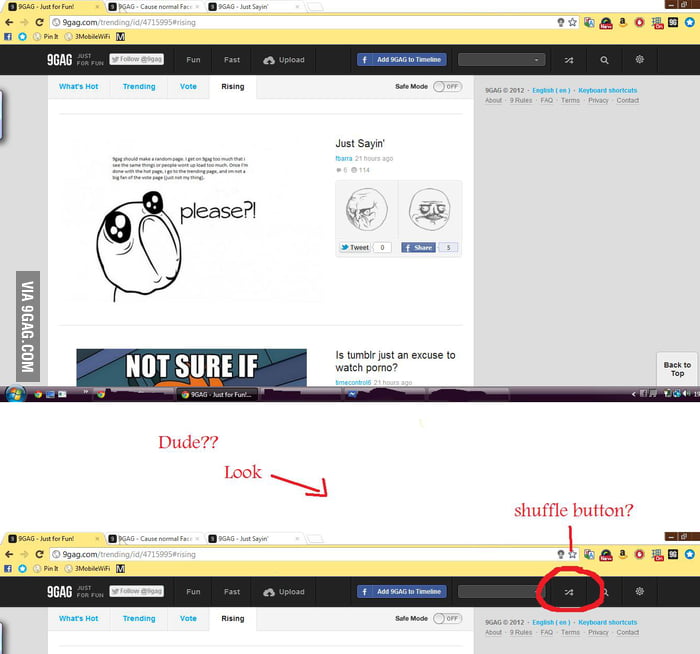The height and width of the screenshot is (654, 700).
Task: Open the Facebook bookmark in the lower bookmarks bar
Action: click(x=8, y=568)
